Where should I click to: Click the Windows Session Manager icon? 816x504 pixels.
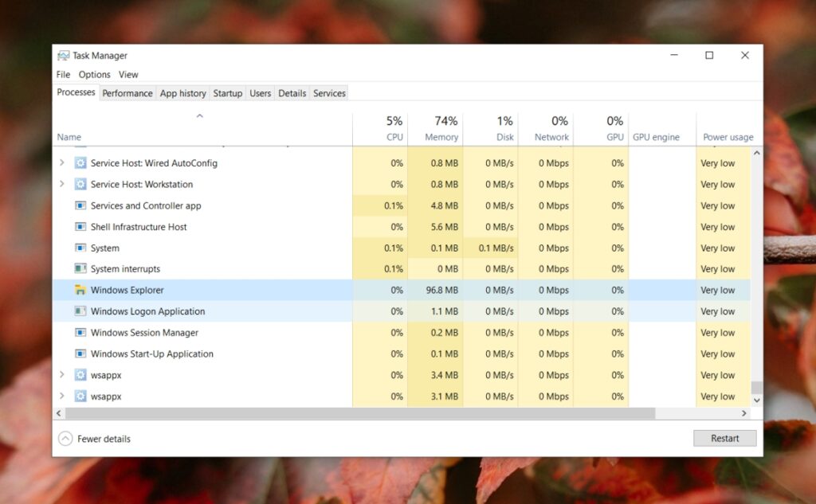[80, 332]
